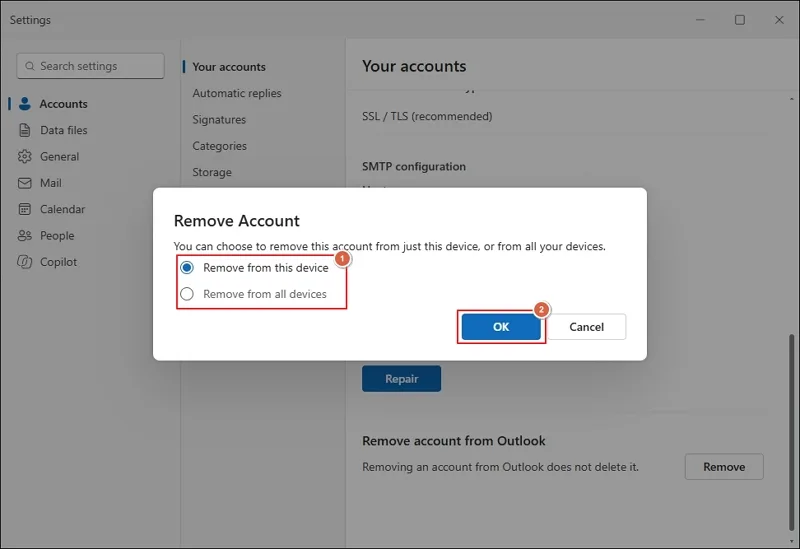Click 'Removing an account from Outlook does not delete it.'
This screenshot has width=800, height=549.
[500, 467]
